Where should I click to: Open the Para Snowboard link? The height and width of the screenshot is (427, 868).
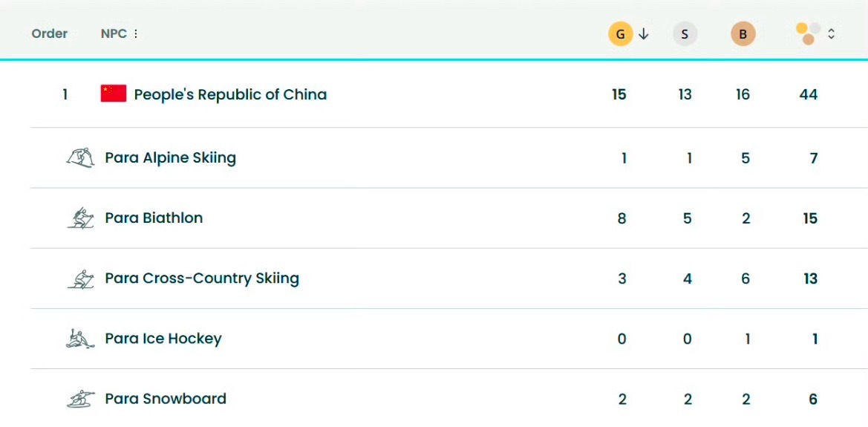(x=166, y=399)
